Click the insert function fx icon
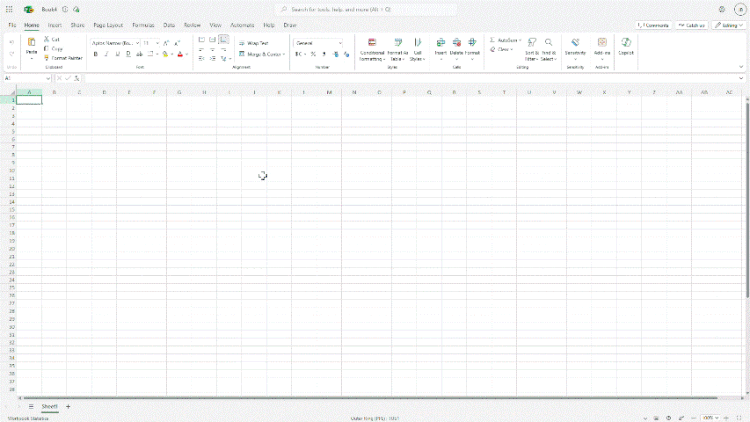750x422 pixels. [x=77, y=78]
